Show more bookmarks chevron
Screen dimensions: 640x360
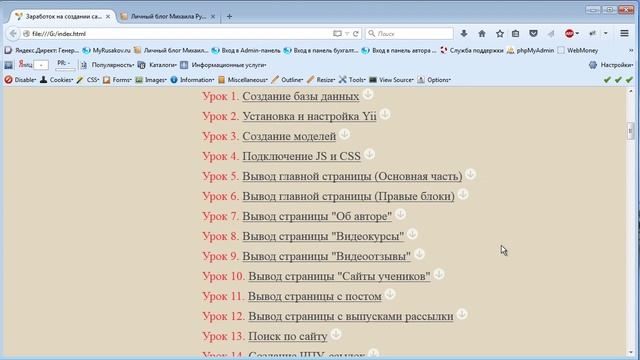(631, 51)
